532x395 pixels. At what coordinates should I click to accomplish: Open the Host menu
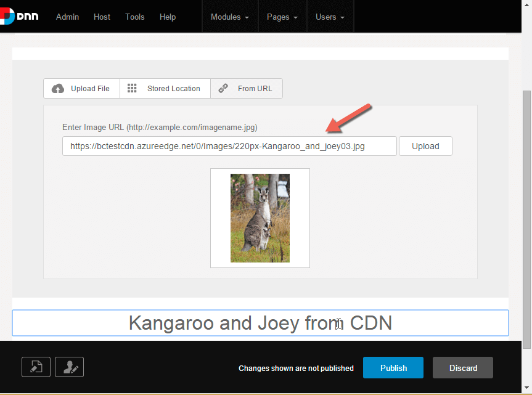[102, 17]
